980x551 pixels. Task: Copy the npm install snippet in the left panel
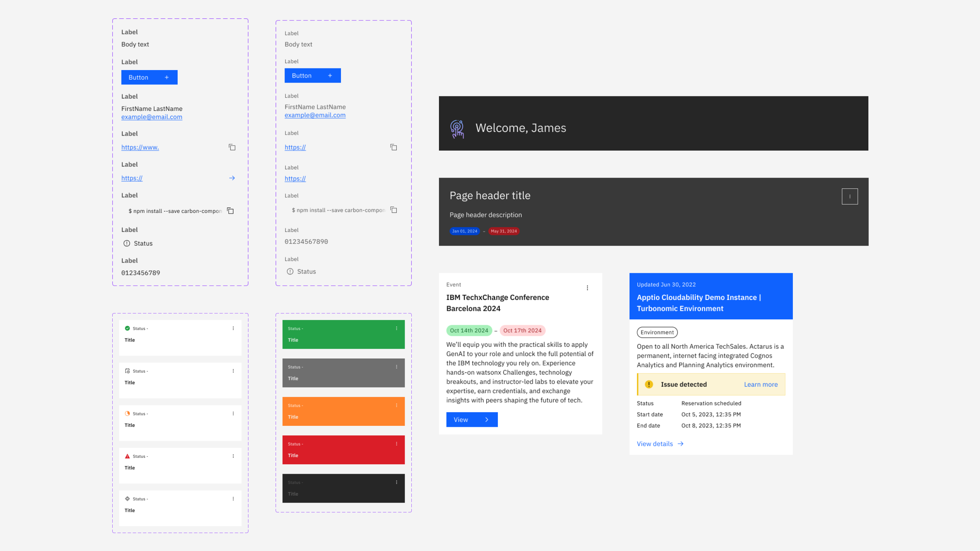tap(230, 211)
